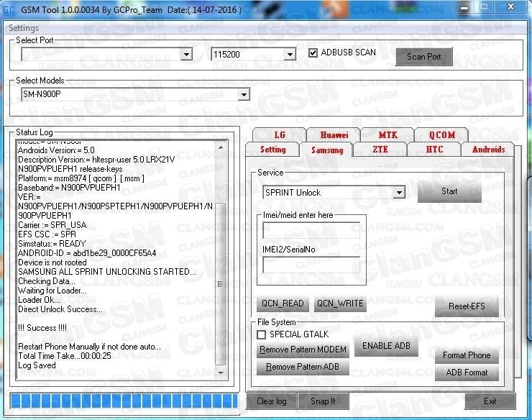Click the Snap It button
This screenshot has height=420, width=532.
pos(323,401)
